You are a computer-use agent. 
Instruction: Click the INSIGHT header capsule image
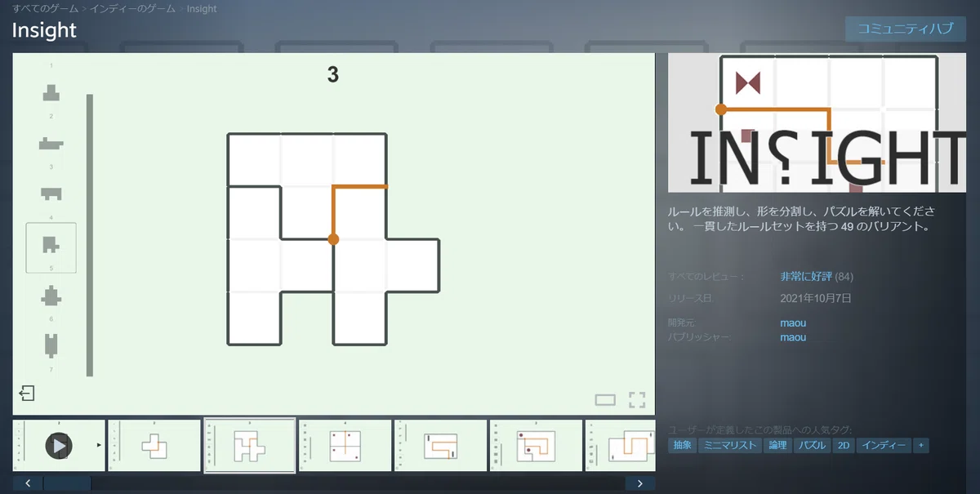(817, 122)
